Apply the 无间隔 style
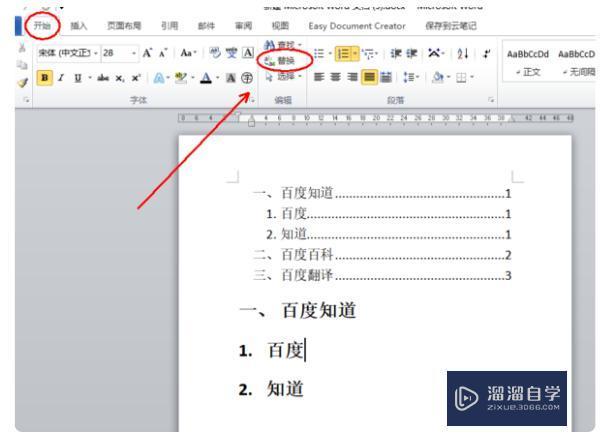Image resolution: width=601 pixels, height=437 pixels. [x=577, y=62]
